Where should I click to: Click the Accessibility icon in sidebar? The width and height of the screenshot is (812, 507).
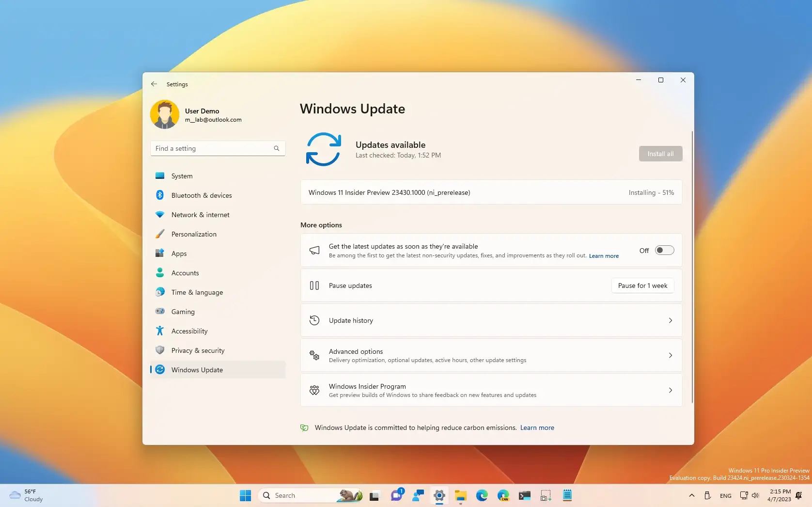tap(160, 331)
